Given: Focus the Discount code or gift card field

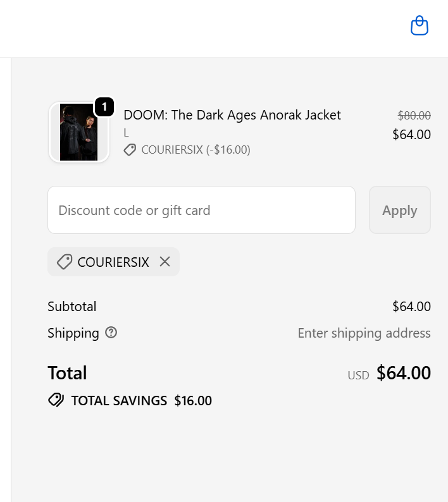Looking at the screenshot, I should pos(201,210).
